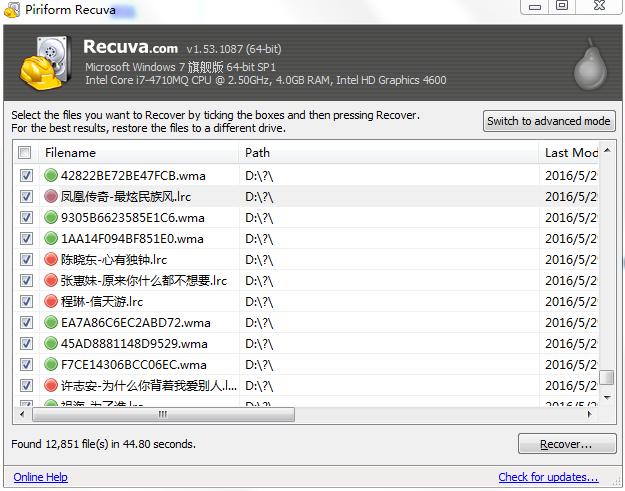Select filename 45AD8881148D9529.wma
The height and width of the screenshot is (491, 625).
[134, 344]
